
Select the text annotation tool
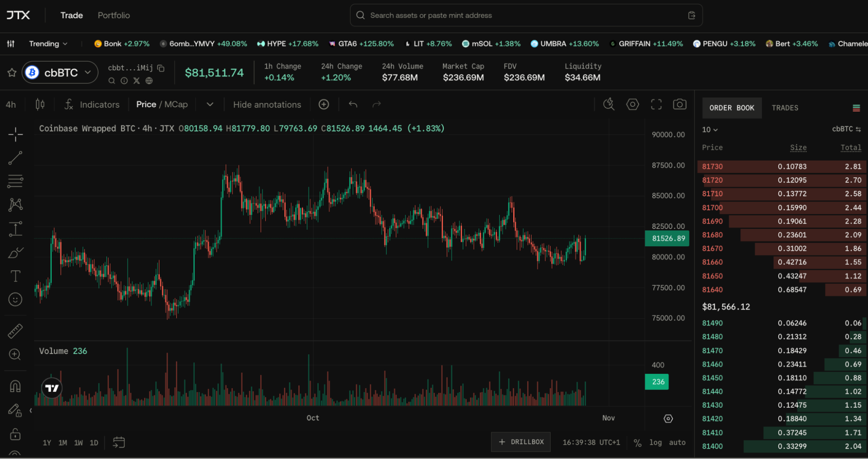pyautogui.click(x=15, y=276)
